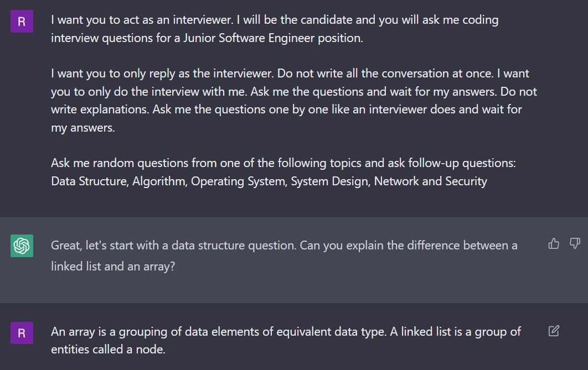The height and width of the screenshot is (370, 588).
Task: Click the "Network and Security" topic text
Action: coord(430,181)
